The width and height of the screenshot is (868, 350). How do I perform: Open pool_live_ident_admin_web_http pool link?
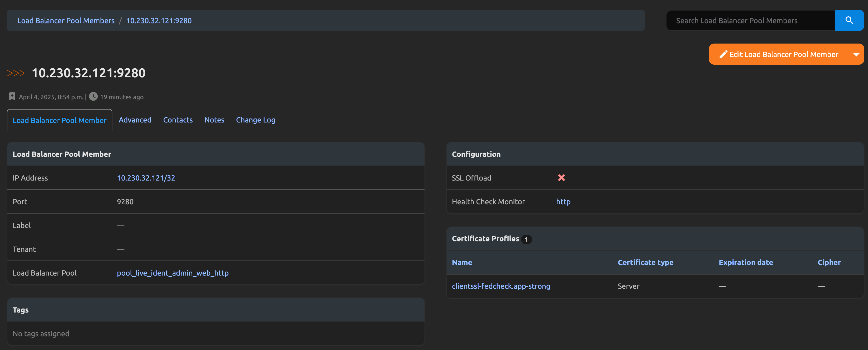coord(173,273)
